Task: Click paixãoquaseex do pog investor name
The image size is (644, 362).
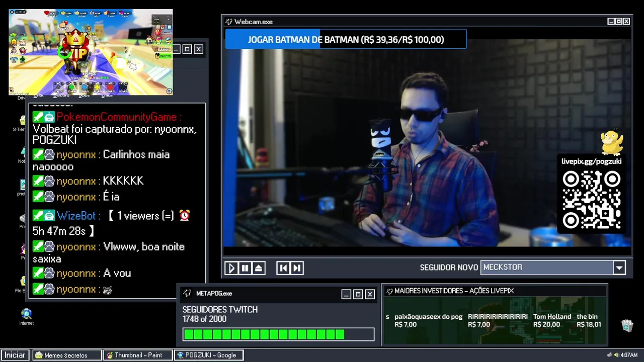Action: tap(428, 317)
